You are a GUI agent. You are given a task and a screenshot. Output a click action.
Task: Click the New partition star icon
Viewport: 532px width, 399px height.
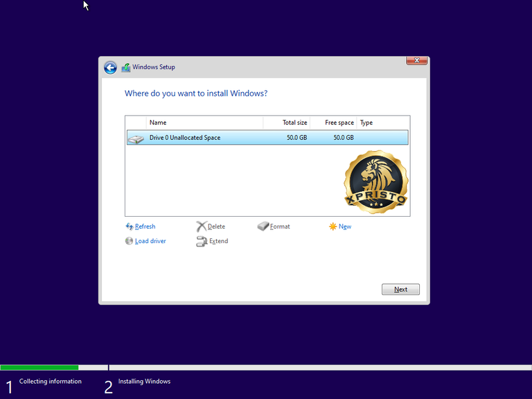[332, 227]
